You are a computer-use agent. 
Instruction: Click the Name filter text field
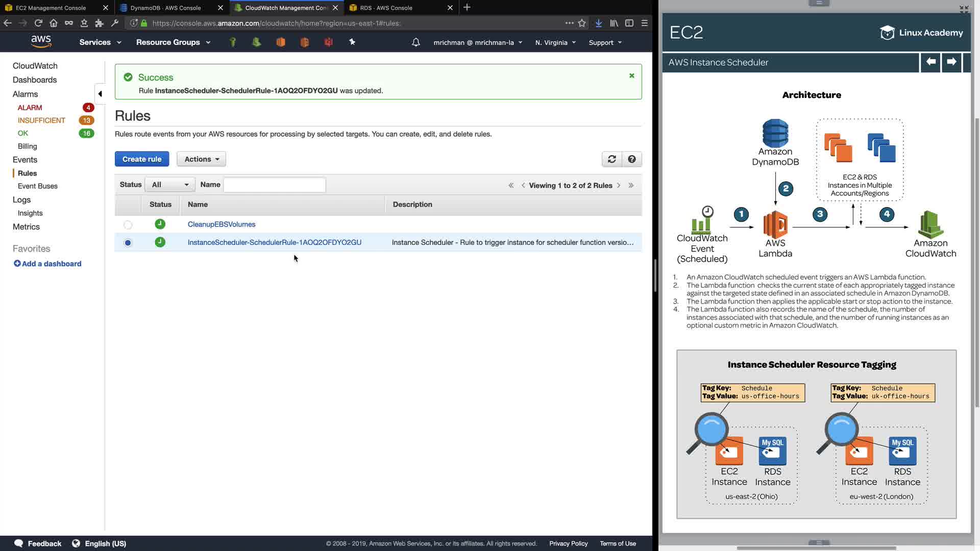pyautogui.click(x=274, y=185)
